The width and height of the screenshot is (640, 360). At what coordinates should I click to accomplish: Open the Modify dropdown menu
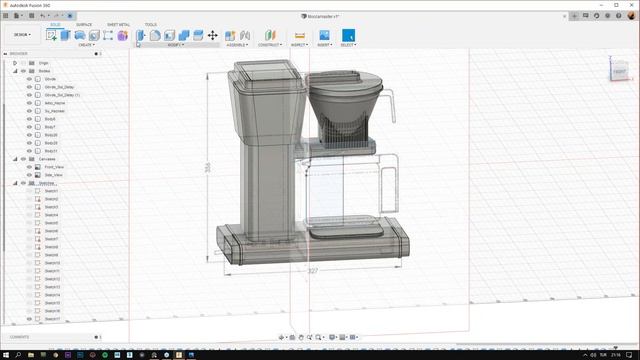coord(176,44)
